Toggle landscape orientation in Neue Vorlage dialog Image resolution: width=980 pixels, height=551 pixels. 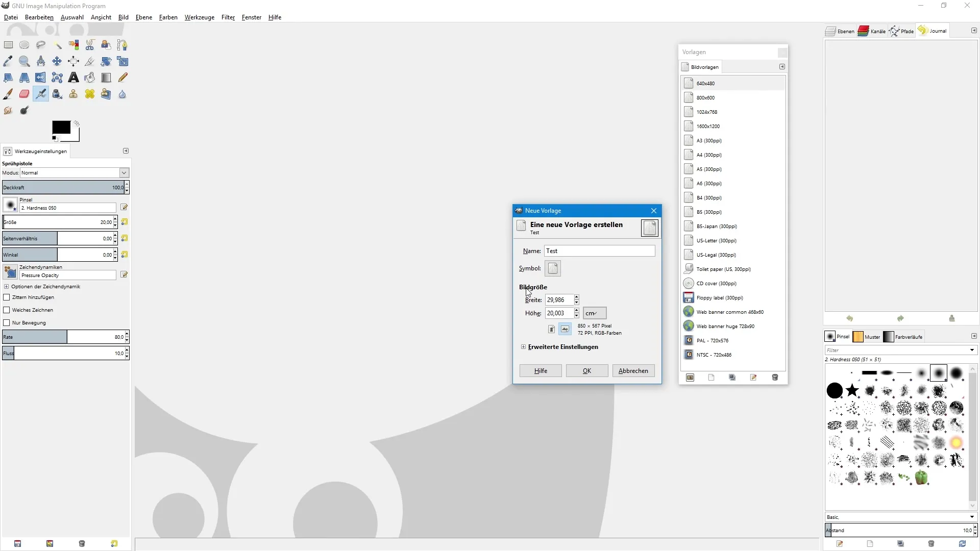(565, 329)
